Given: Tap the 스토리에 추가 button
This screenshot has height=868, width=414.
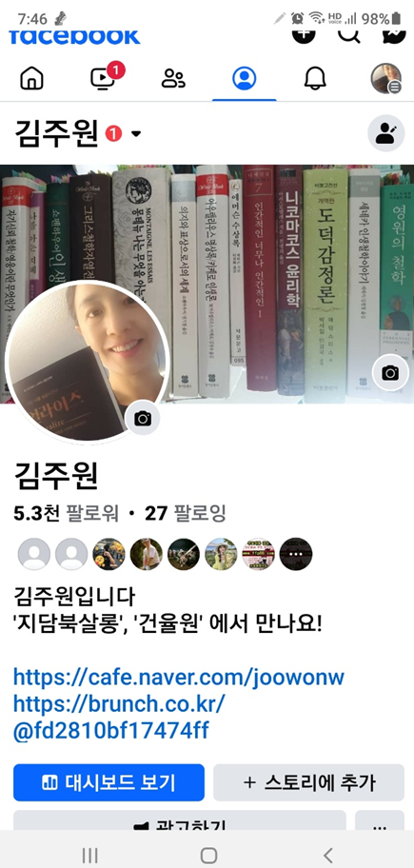Looking at the screenshot, I should point(309,782).
